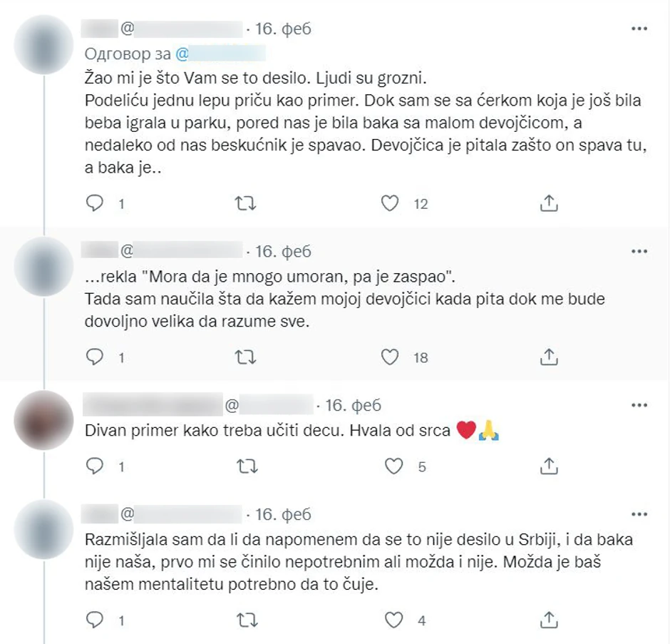Like the last tweet showing 4 likes

[x=393, y=620]
